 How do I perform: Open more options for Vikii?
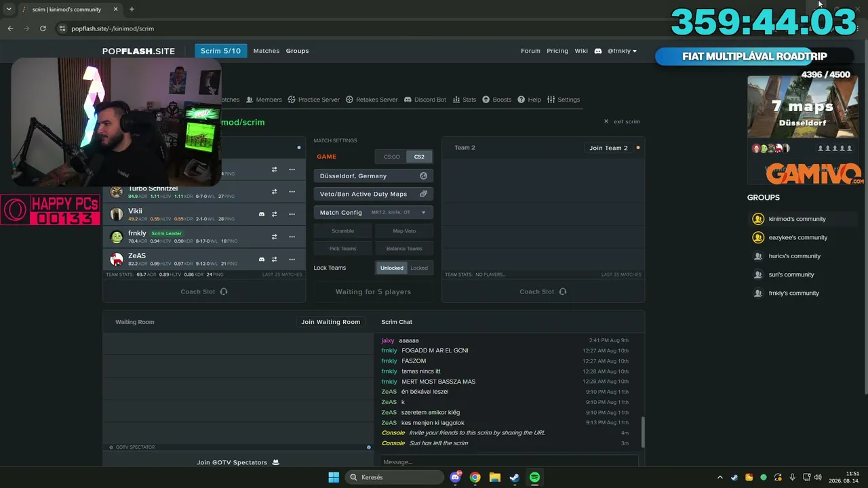click(x=292, y=214)
